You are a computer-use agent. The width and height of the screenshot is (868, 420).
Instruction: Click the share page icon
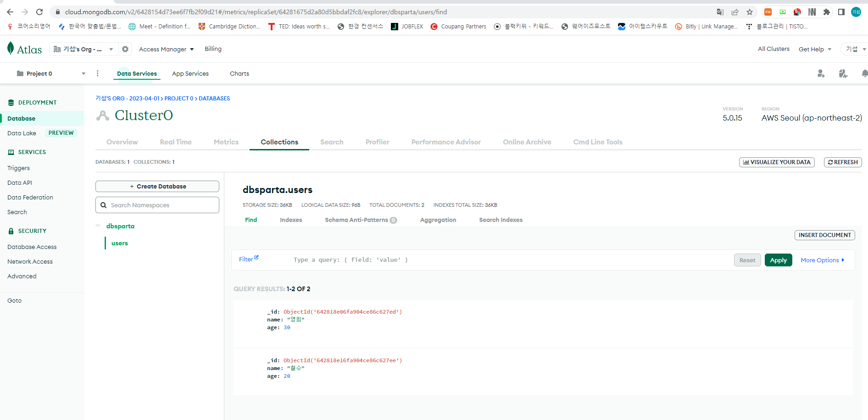tap(735, 12)
